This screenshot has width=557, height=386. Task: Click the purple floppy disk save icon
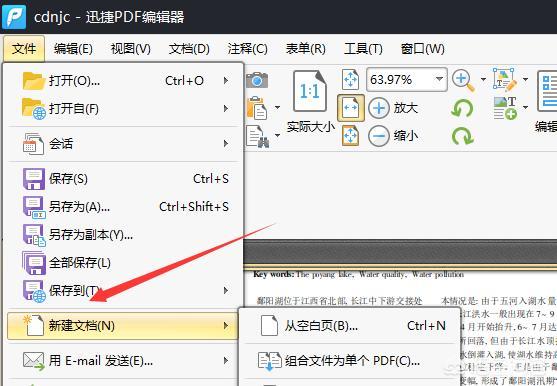[x=34, y=179]
